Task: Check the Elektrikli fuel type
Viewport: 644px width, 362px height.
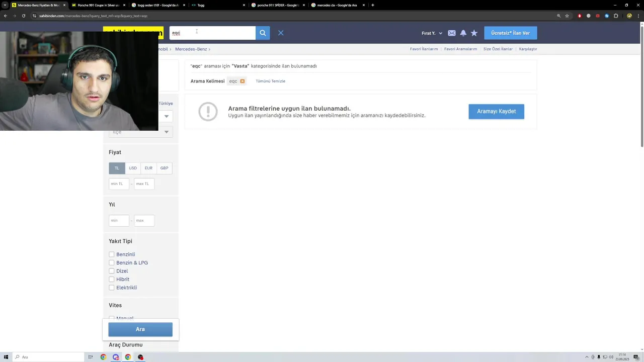Action: 112,288
